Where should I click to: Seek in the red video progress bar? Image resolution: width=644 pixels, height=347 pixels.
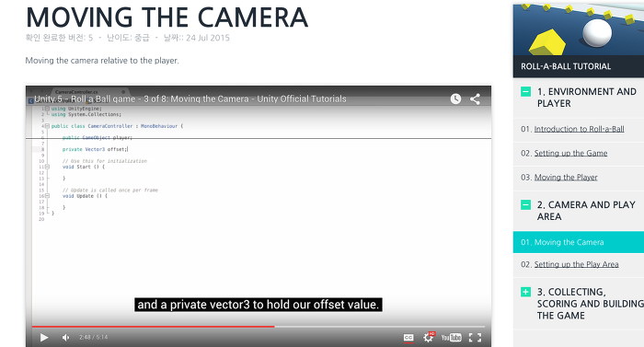coord(259,327)
